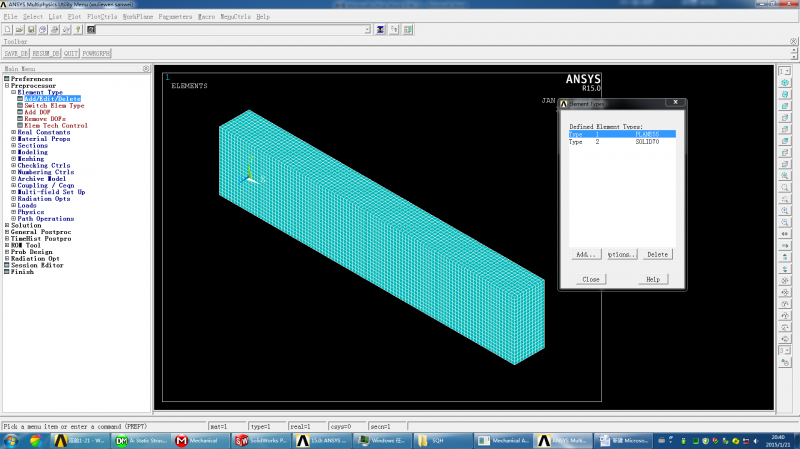Screen dimensions: 800x449
Task: Click the Add... button in Element Types
Action: (x=585, y=254)
